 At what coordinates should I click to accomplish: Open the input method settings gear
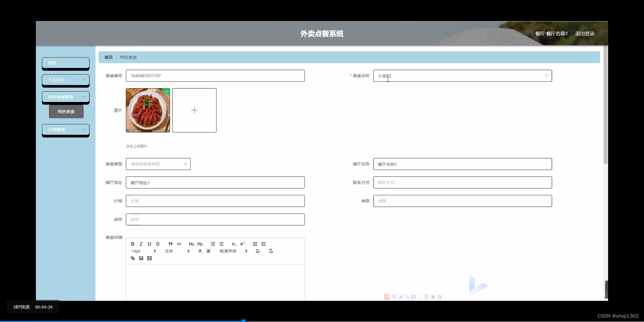(440, 297)
